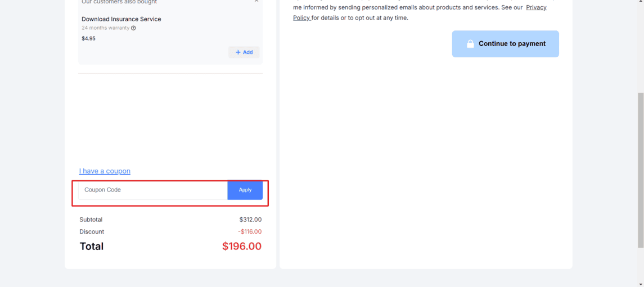Click the scrollbar track below the thumb

coord(640,266)
